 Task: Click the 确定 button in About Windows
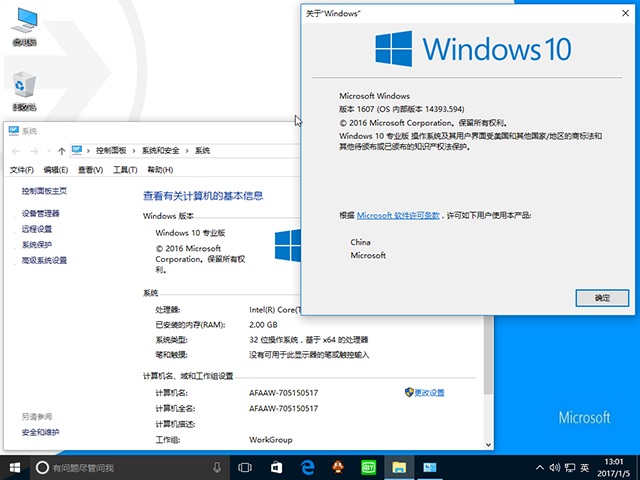tap(602, 298)
